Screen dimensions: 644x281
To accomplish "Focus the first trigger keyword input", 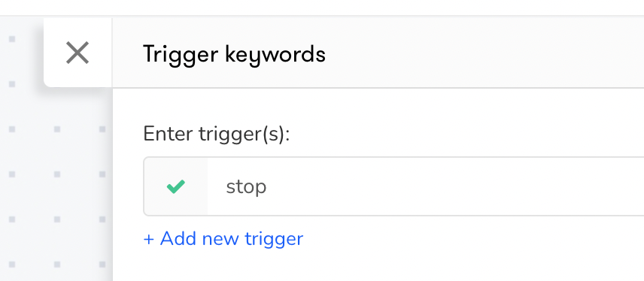I will coord(426,186).
